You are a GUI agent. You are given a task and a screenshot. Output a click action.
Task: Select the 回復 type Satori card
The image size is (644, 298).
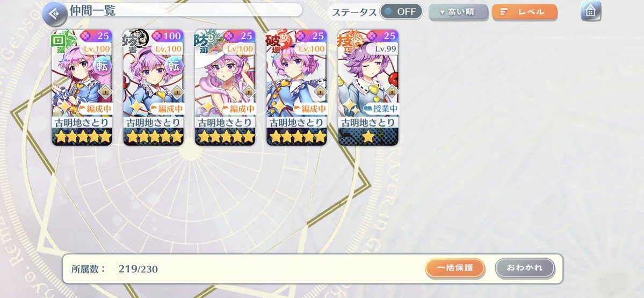(x=82, y=87)
